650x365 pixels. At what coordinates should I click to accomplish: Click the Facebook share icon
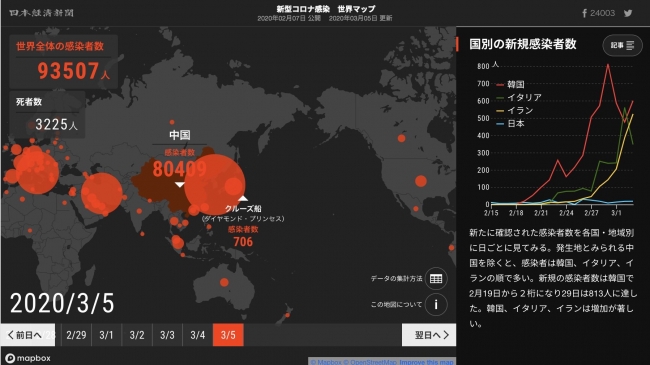[x=584, y=13]
